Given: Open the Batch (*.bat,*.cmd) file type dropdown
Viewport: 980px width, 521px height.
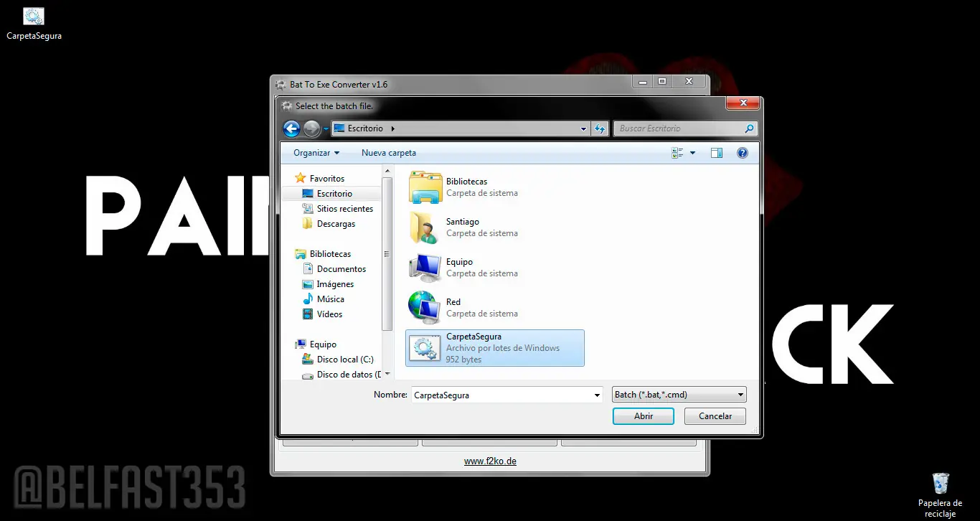Looking at the screenshot, I should 679,395.
